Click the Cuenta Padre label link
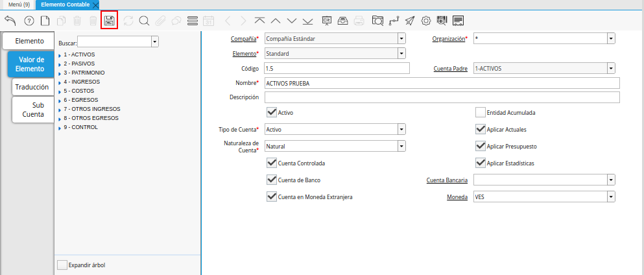Screen dimensions: 644x275 pos(451,68)
